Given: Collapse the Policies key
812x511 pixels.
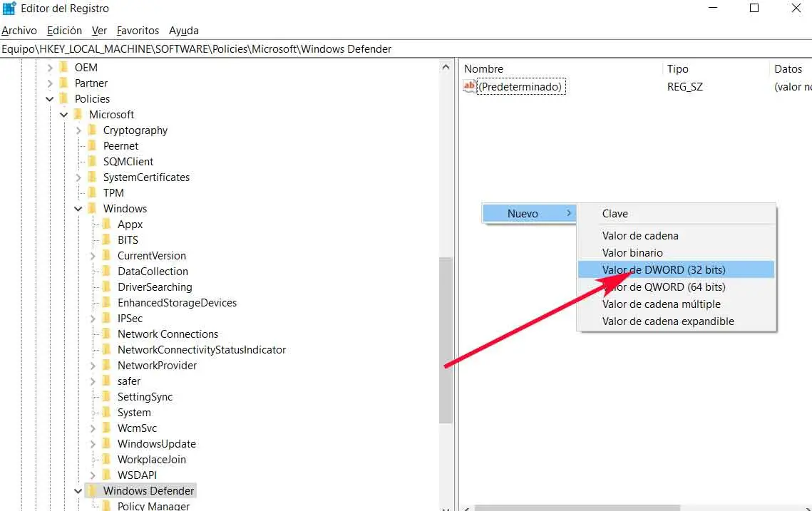Looking at the screenshot, I should pyautogui.click(x=50, y=99).
